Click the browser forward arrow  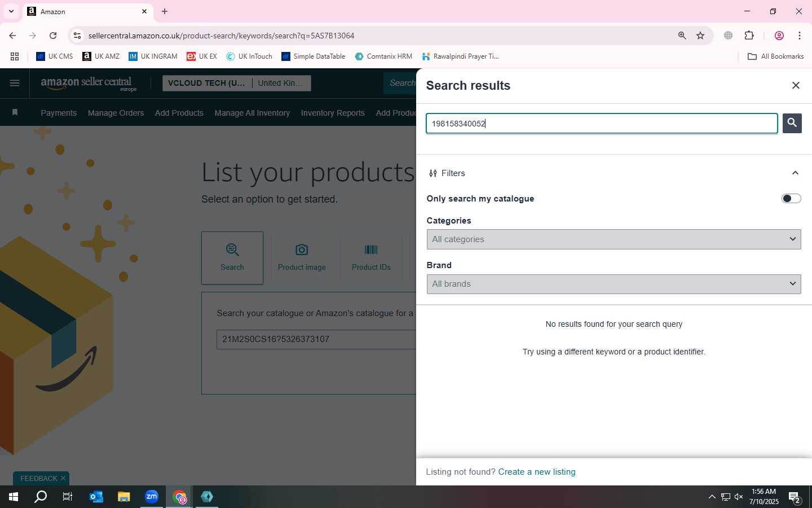point(33,36)
